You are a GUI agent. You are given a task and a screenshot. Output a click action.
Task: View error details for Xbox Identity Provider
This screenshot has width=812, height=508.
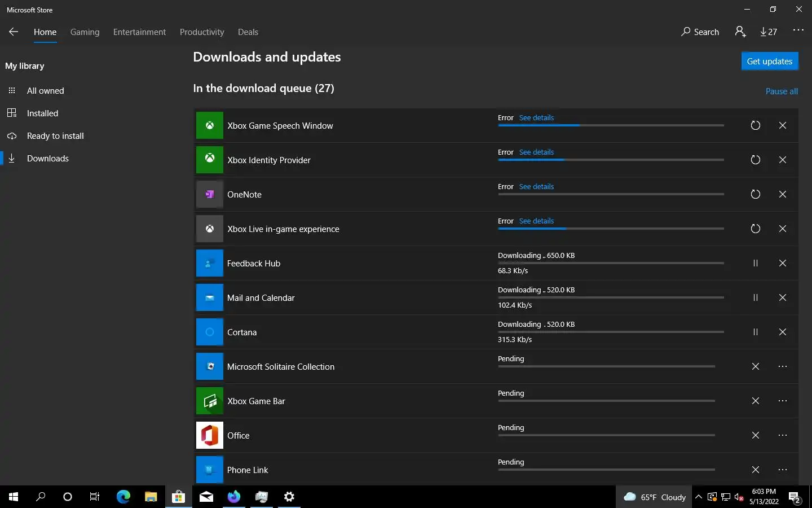[x=536, y=152]
